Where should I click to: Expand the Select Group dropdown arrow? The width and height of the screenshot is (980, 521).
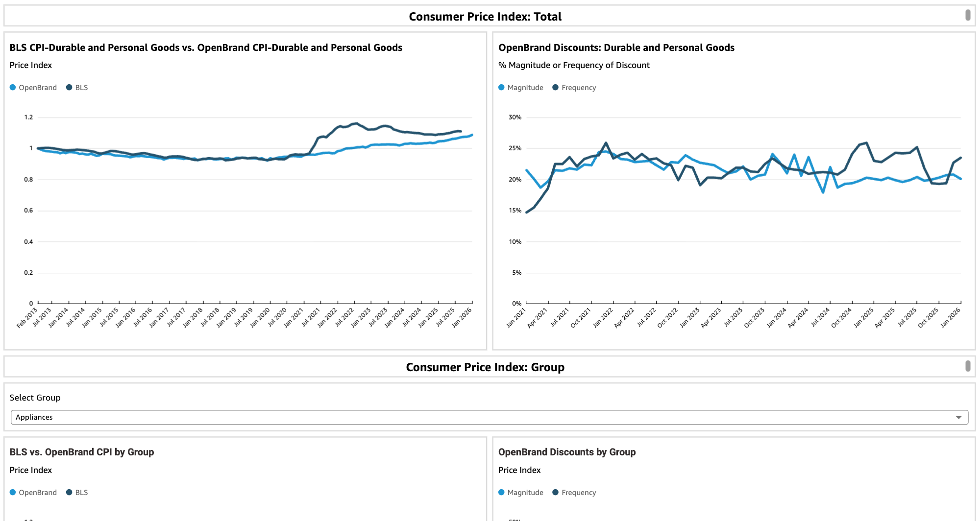958,418
